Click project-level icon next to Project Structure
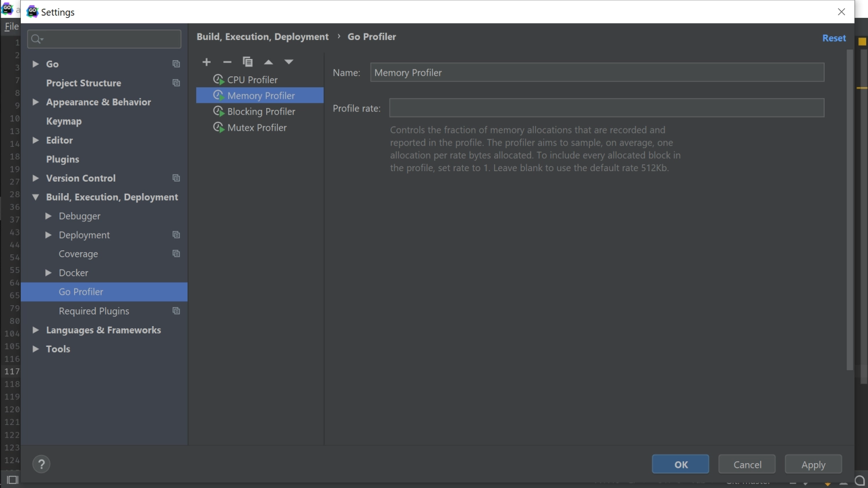Image resolution: width=868 pixels, height=488 pixels. click(x=176, y=83)
